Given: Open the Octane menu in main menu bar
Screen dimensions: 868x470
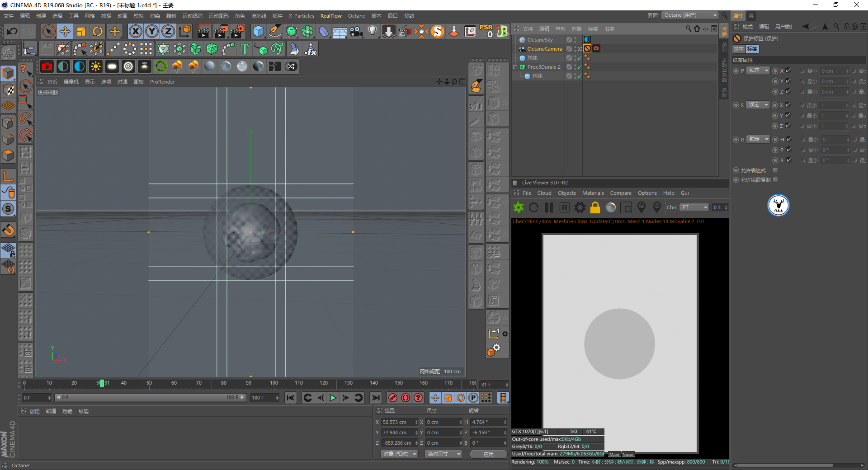Looking at the screenshot, I should tap(357, 16).
